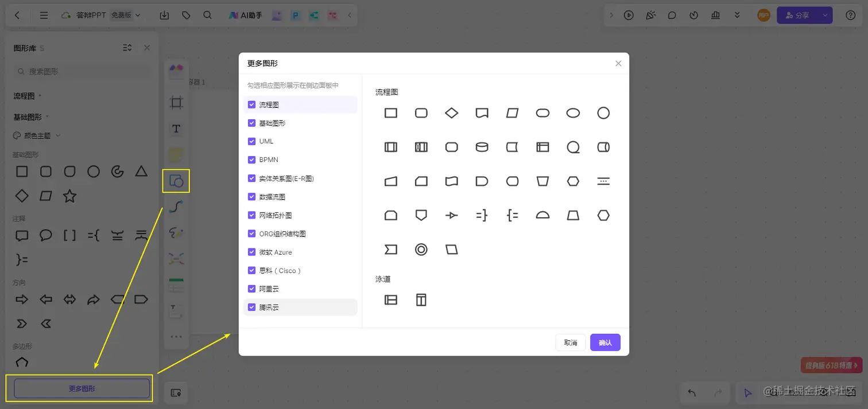Toggle the 腾讯云 checkbox
Image resolution: width=868 pixels, height=409 pixels.
point(251,307)
